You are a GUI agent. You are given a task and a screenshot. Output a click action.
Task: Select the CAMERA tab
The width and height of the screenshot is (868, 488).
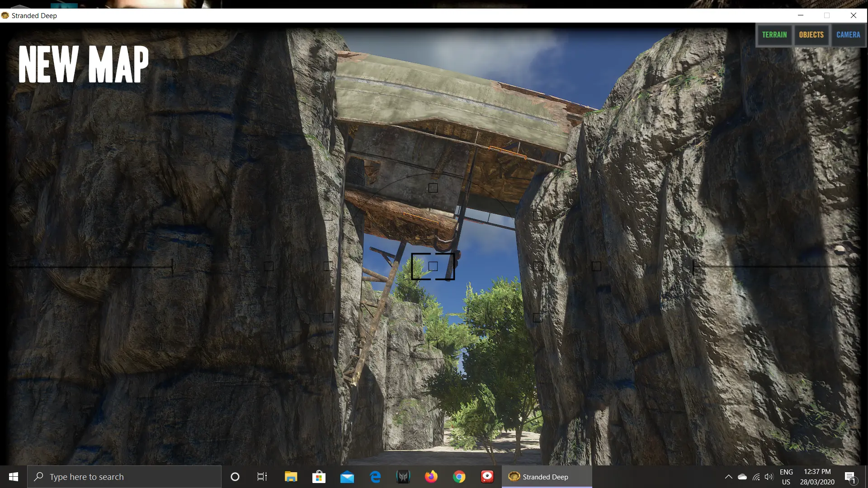pos(848,35)
